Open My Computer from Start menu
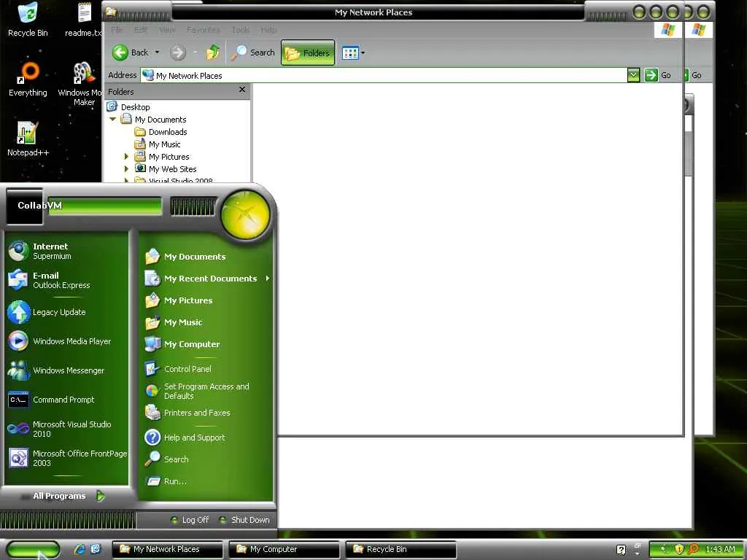Viewport: 747px width, 560px height. point(206,344)
